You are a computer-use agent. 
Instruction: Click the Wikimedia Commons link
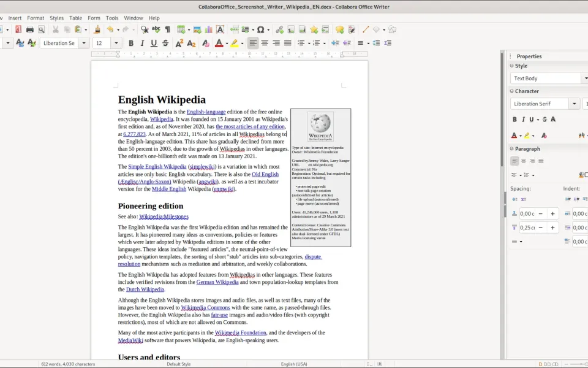206,307
